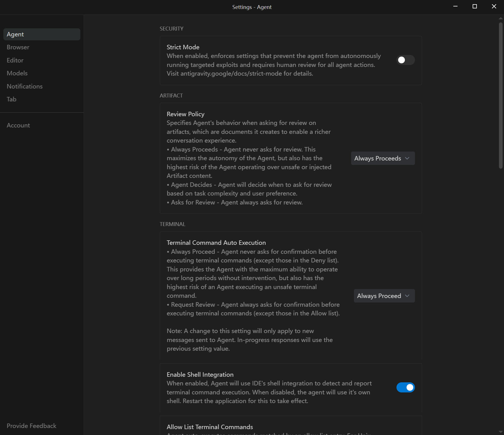Viewport: 504px width, 435px height.
Task: Open the Notifications settings section
Action: coord(25,86)
